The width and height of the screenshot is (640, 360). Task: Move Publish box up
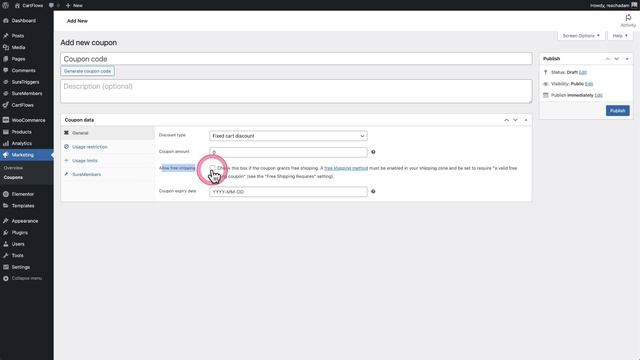[x=607, y=59]
